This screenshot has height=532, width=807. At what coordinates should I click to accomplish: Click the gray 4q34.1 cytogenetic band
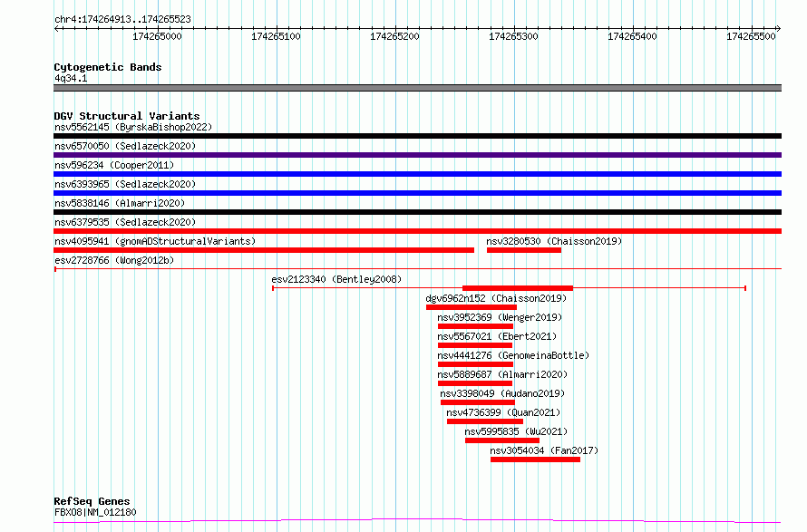[417, 88]
